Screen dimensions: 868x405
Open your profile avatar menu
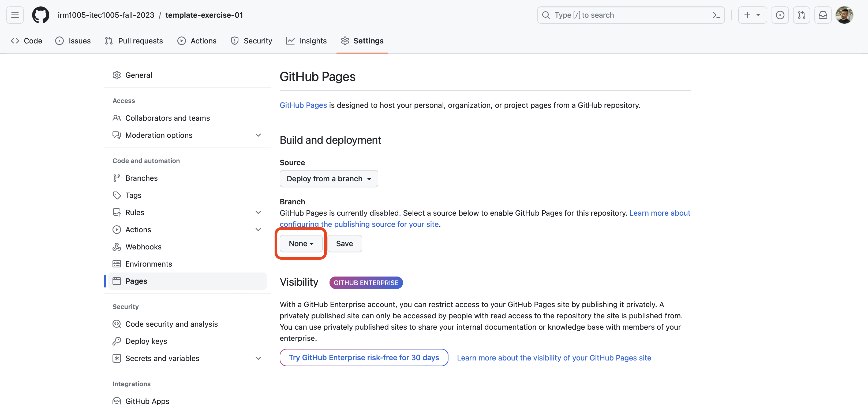[845, 15]
